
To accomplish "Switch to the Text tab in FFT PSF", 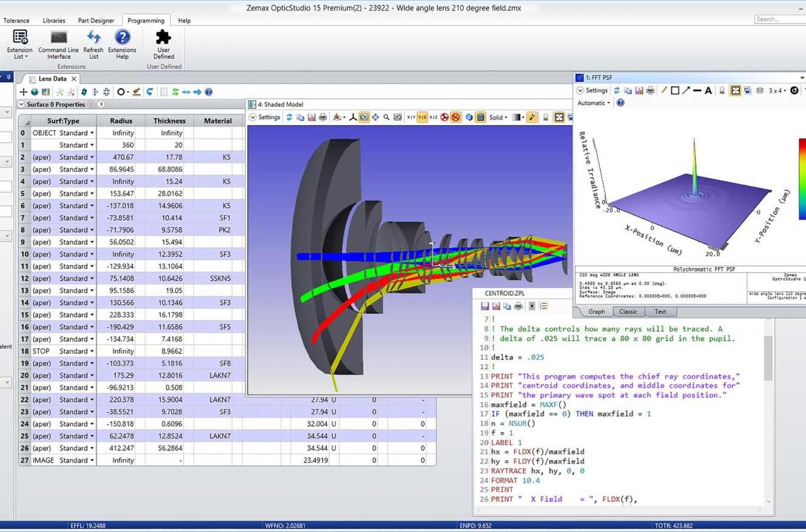I will (660, 311).
